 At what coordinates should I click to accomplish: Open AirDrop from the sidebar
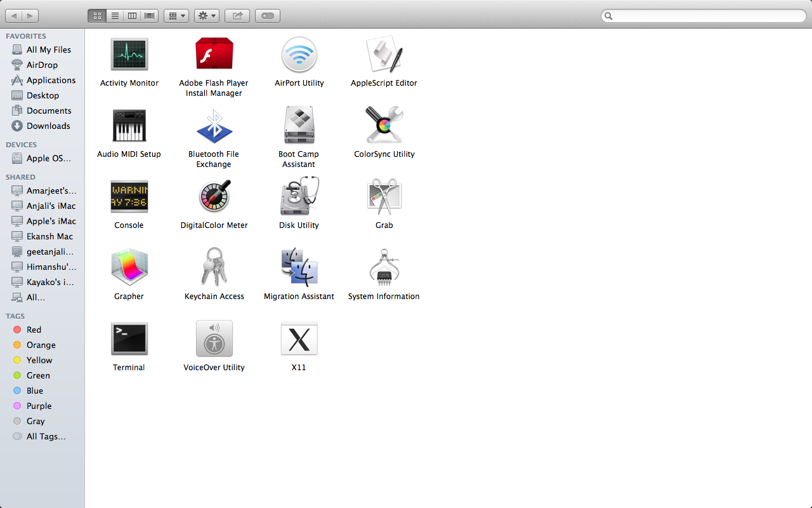42,65
